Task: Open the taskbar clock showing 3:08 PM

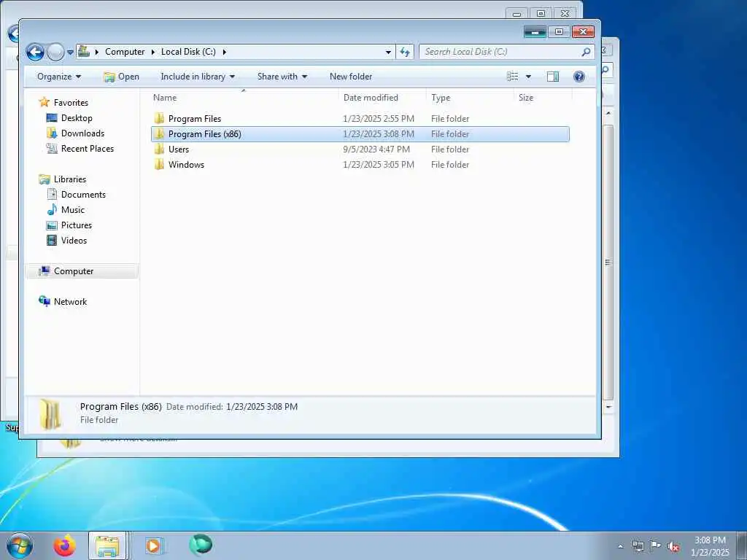Action: coord(710,546)
